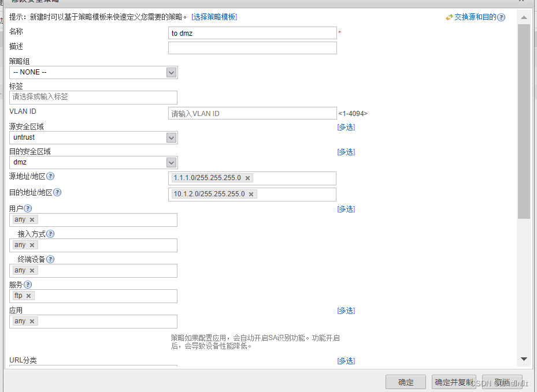This screenshot has width=537, height=392.
Task: Open the 选择策略模板 link
Action: 214,17
